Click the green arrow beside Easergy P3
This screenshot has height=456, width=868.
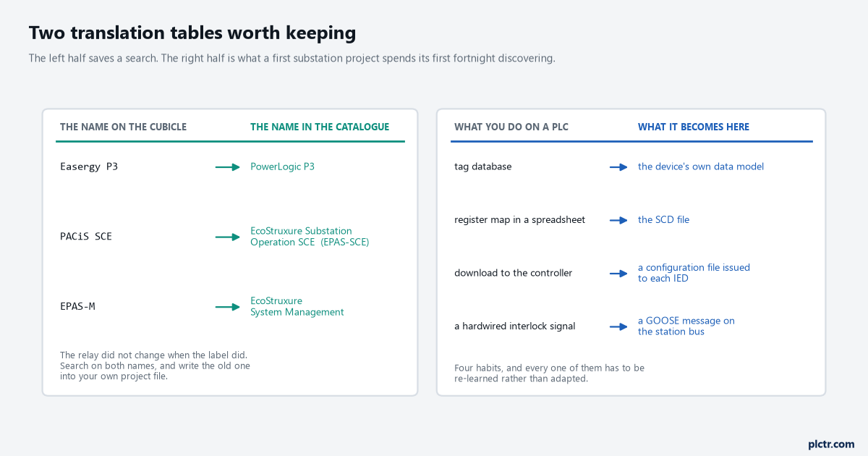pos(228,167)
